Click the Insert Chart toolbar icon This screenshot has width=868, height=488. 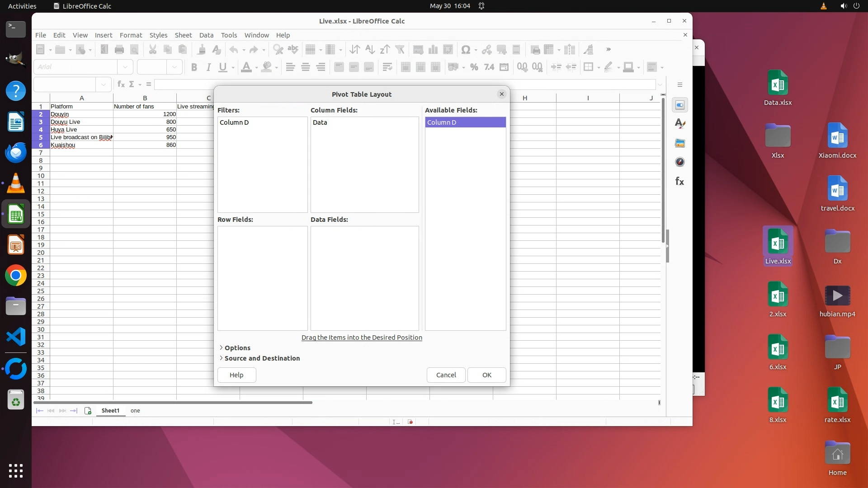(x=433, y=50)
